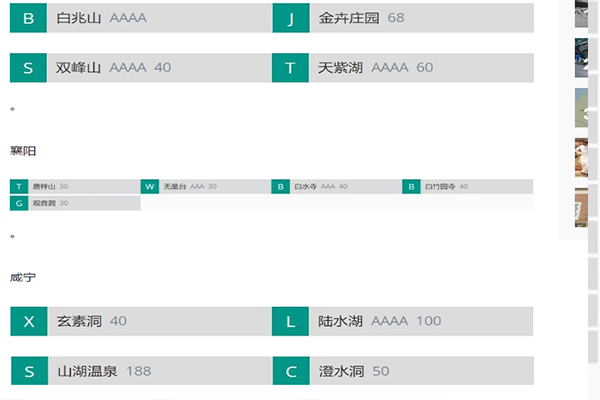Click the J icon beside 金卉庄园

pos(291,18)
